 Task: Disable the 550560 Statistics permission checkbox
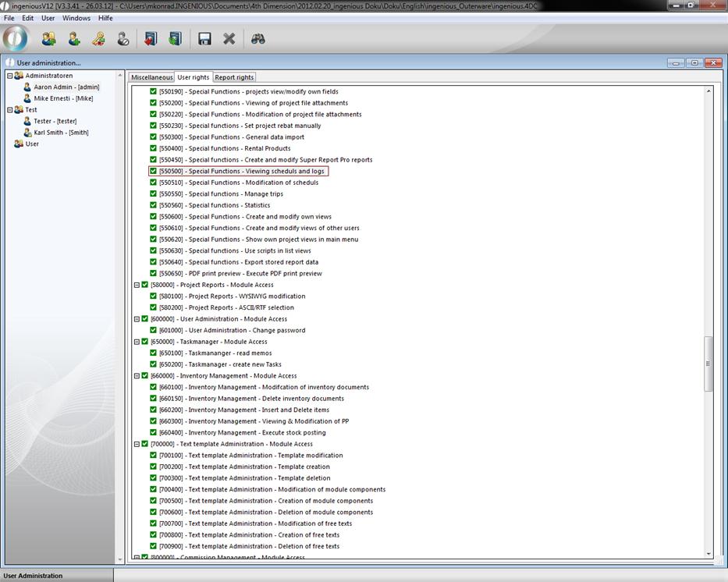pos(154,205)
